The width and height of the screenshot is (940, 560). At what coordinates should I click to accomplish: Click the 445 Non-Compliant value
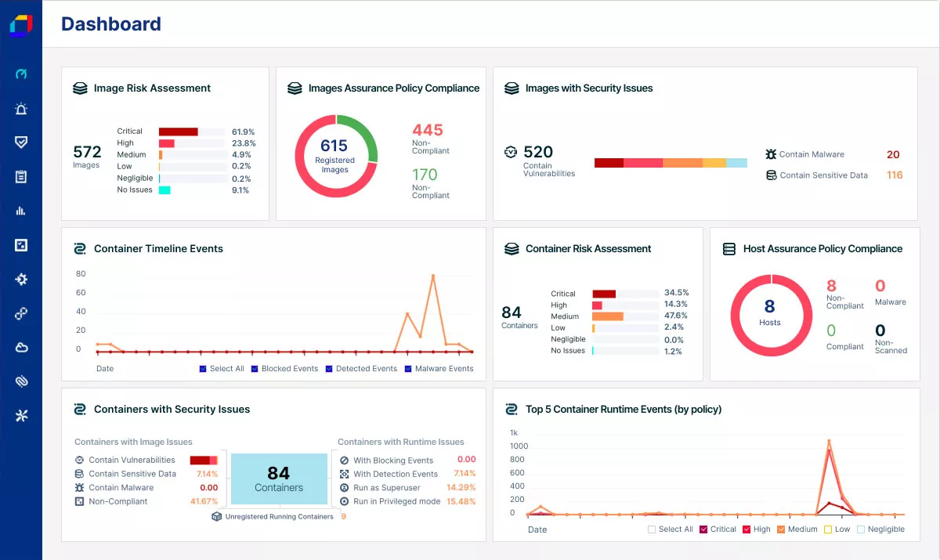click(x=428, y=130)
